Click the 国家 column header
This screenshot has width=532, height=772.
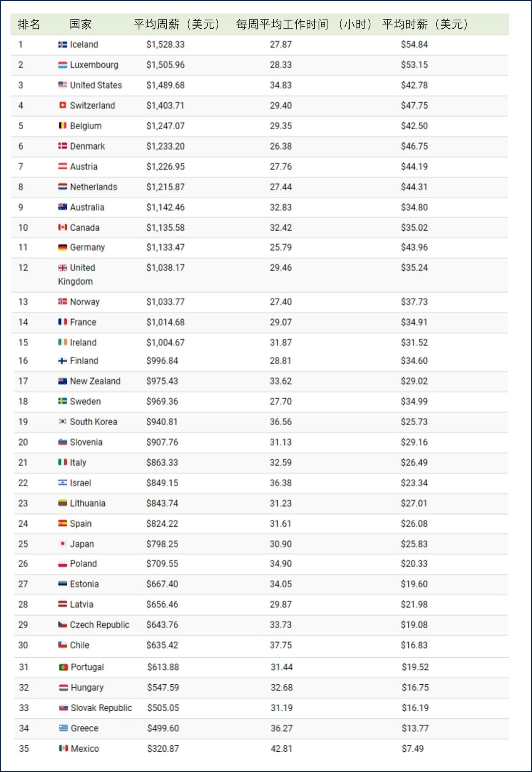(81, 24)
